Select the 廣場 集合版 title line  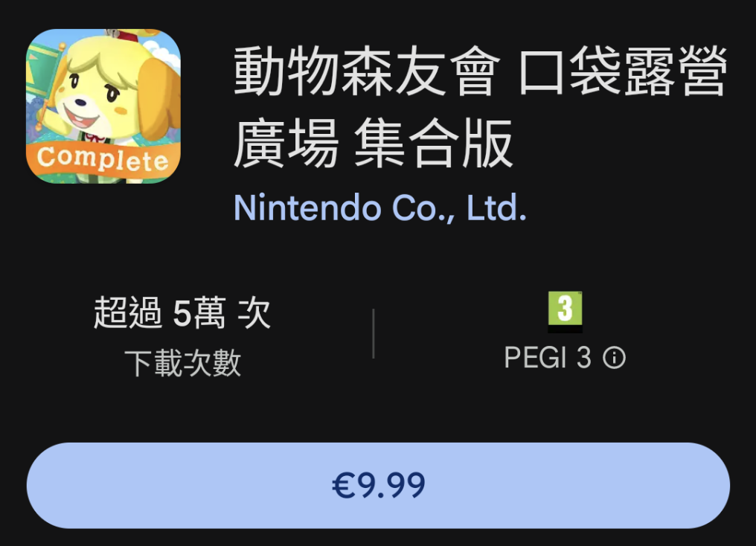pyautogui.click(x=373, y=144)
